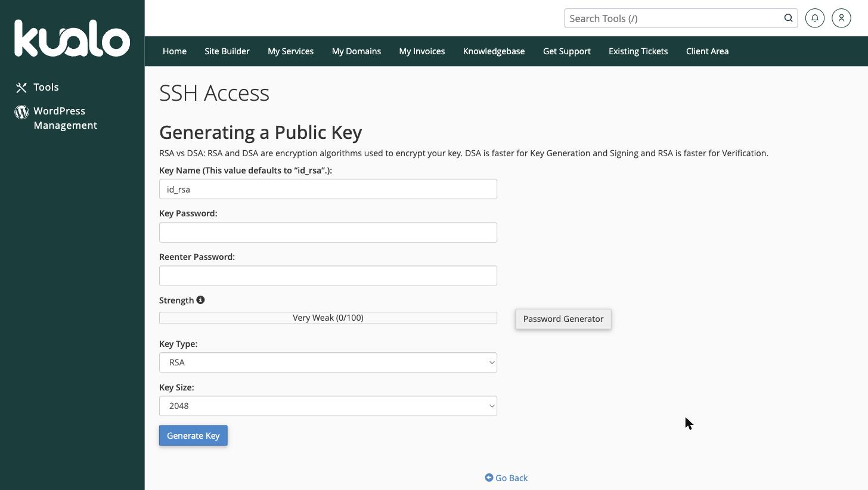Go to the Home menu item
Image resolution: width=868 pixels, height=490 pixels.
coord(175,51)
